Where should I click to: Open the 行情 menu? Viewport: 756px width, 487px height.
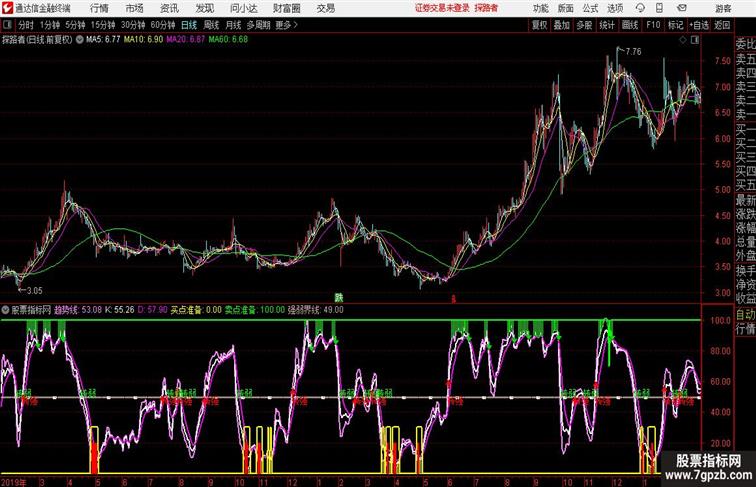(x=99, y=8)
